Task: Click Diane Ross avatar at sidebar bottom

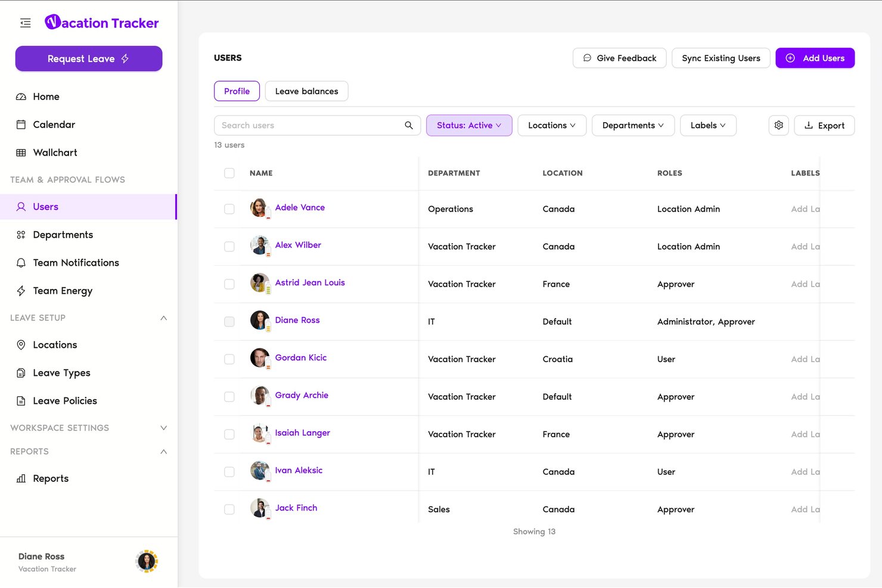Action: tap(147, 561)
